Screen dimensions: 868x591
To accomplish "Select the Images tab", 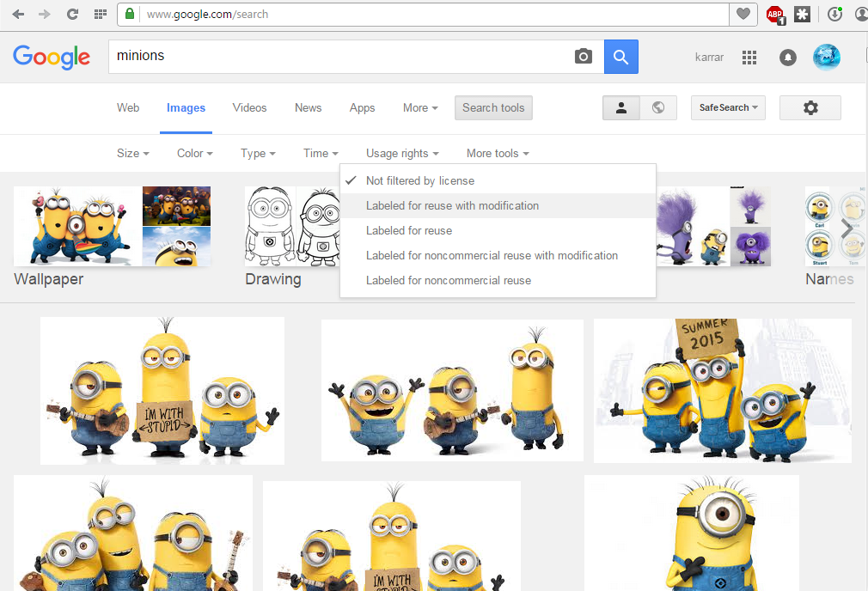I will click(x=186, y=108).
